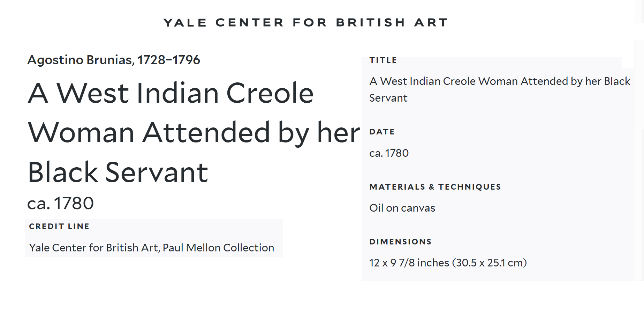Click the '(30.5 x 25.1 cm)' measurement
The width and height of the screenshot is (644, 323).
click(x=489, y=263)
